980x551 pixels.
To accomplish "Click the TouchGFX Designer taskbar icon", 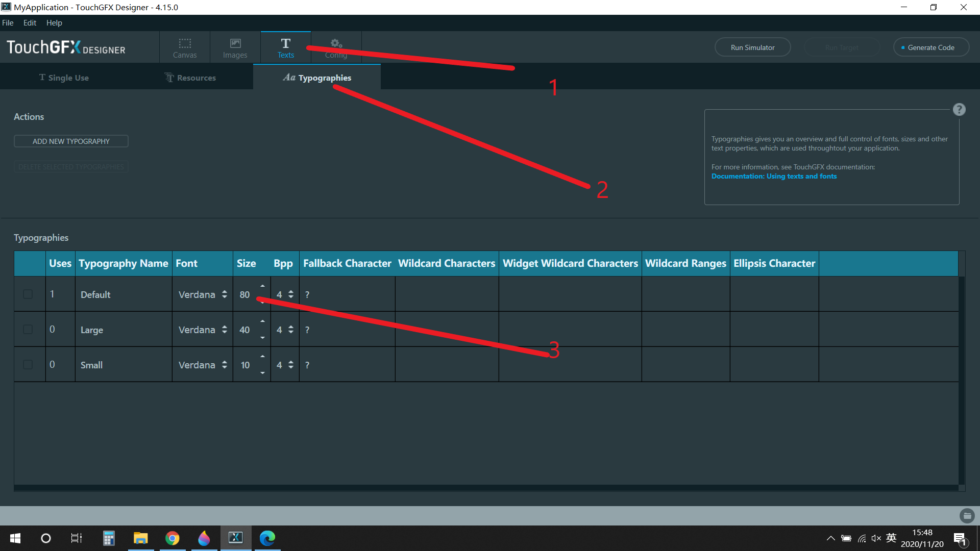I will pos(236,538).
